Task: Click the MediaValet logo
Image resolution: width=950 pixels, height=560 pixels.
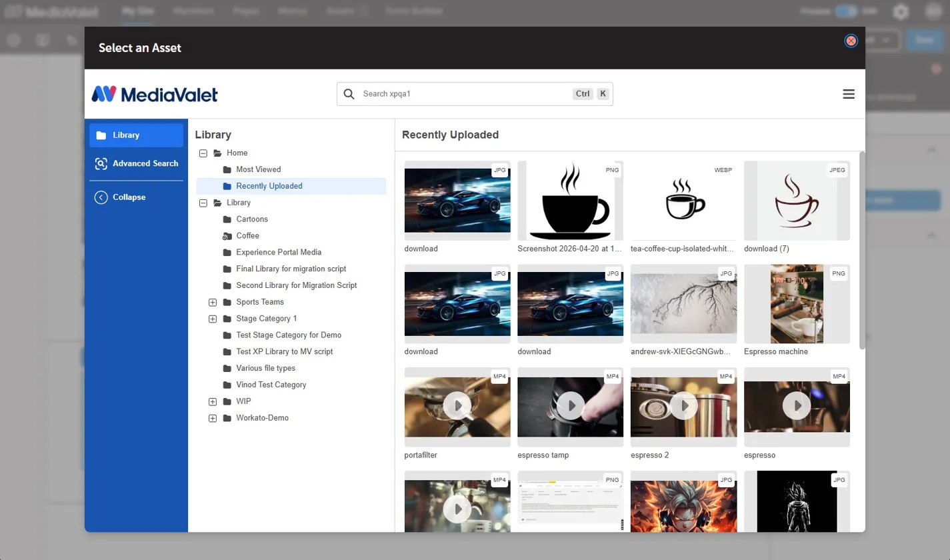Action: (x=155, y=94)
